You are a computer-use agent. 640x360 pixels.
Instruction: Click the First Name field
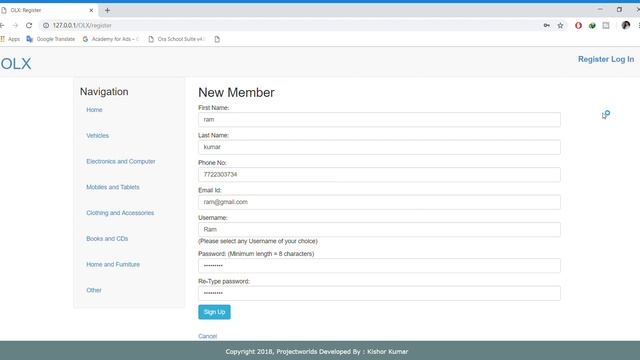tap(379, 120)
